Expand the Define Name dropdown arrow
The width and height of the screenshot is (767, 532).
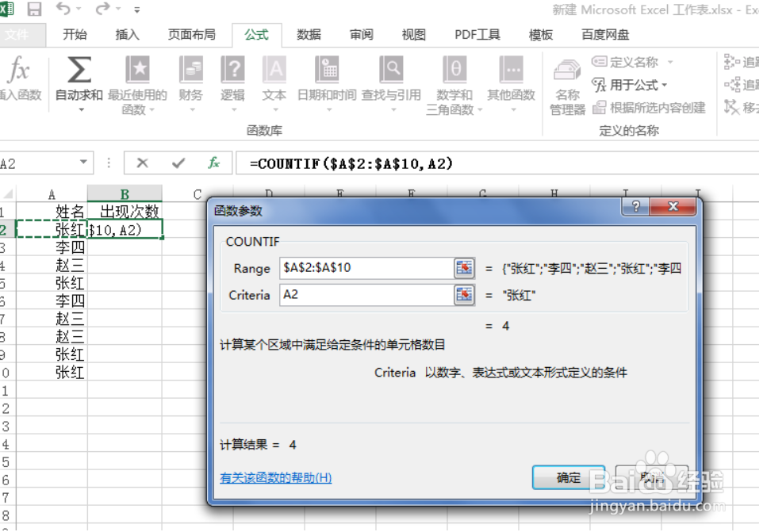670,62
